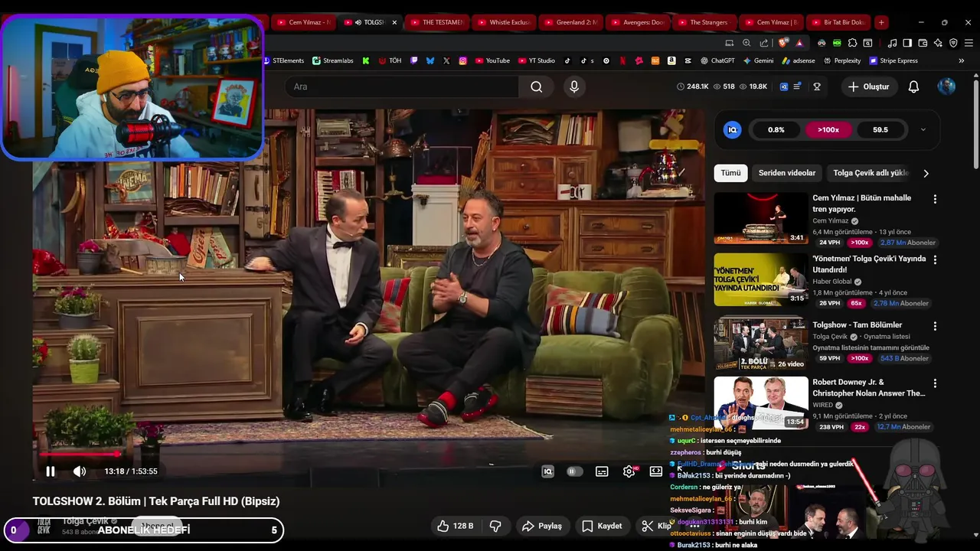980x551 pixels.
Task: Click the vidIQ logo in the stats bar
Action: point(732,130)
